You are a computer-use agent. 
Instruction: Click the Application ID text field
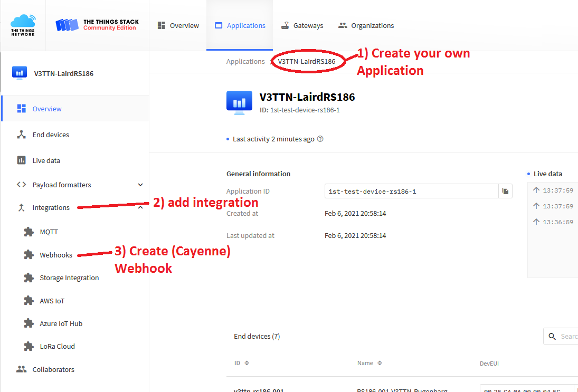point(411,191)
